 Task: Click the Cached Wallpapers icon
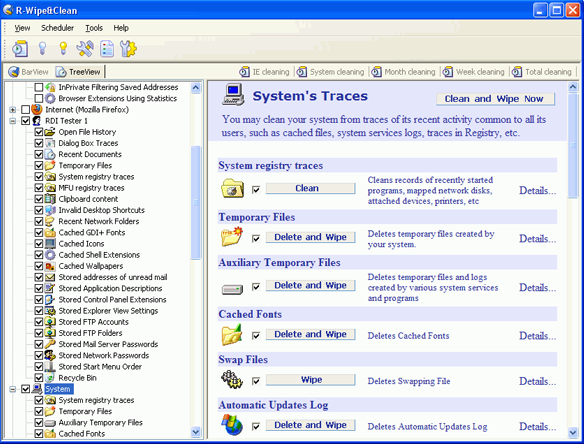[x=50, y=266]
